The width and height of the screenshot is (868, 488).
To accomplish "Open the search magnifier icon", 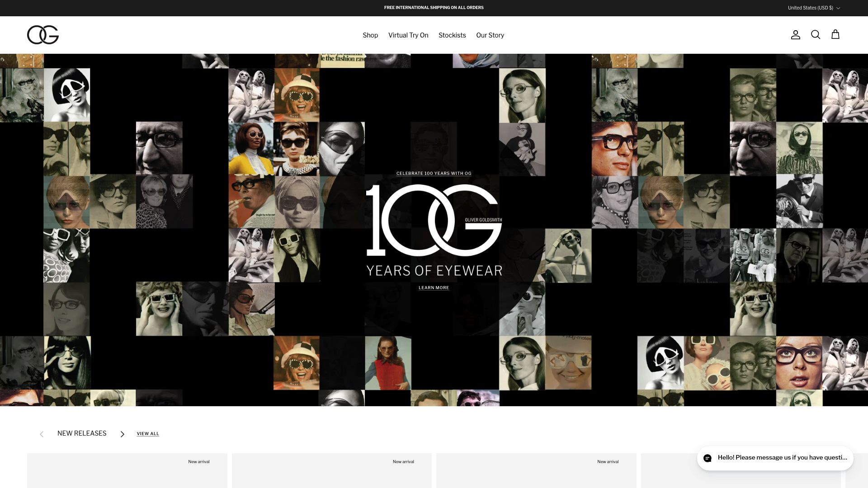I will tap(816, 35).
